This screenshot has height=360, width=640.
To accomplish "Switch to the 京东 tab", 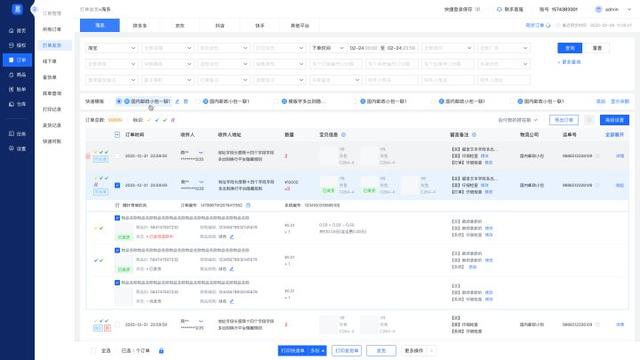I will pyautogui.click(x=180, y=25).
